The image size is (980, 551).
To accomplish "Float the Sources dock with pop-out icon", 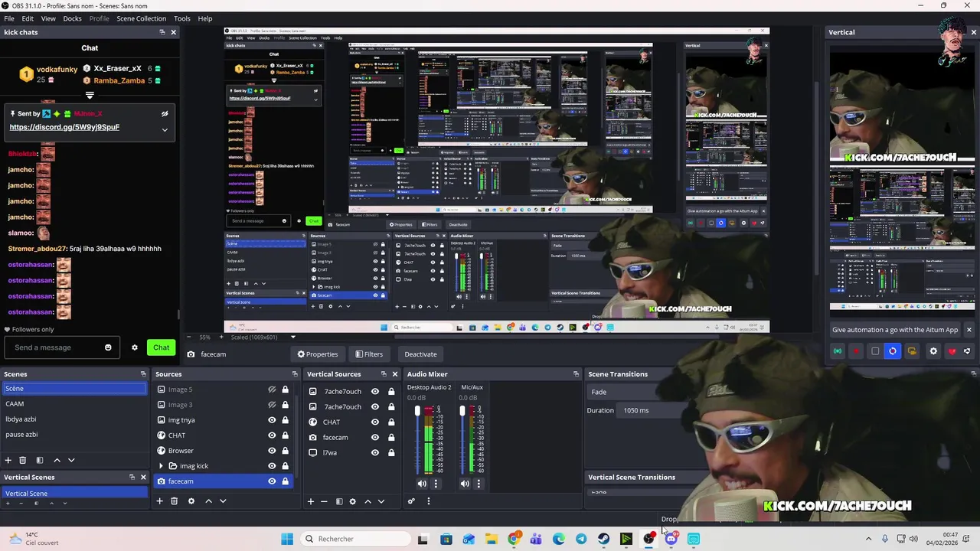I will pyautogui.click(x=295, y=374).
